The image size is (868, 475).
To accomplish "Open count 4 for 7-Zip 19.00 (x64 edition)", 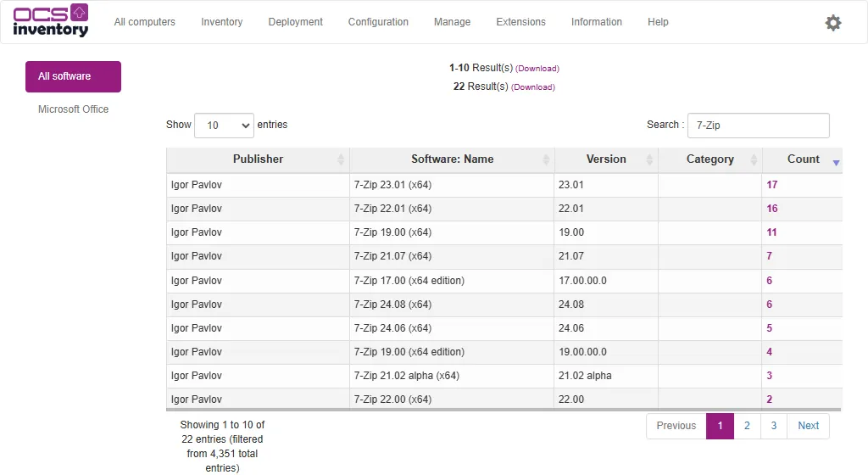I will click(769, 352).
